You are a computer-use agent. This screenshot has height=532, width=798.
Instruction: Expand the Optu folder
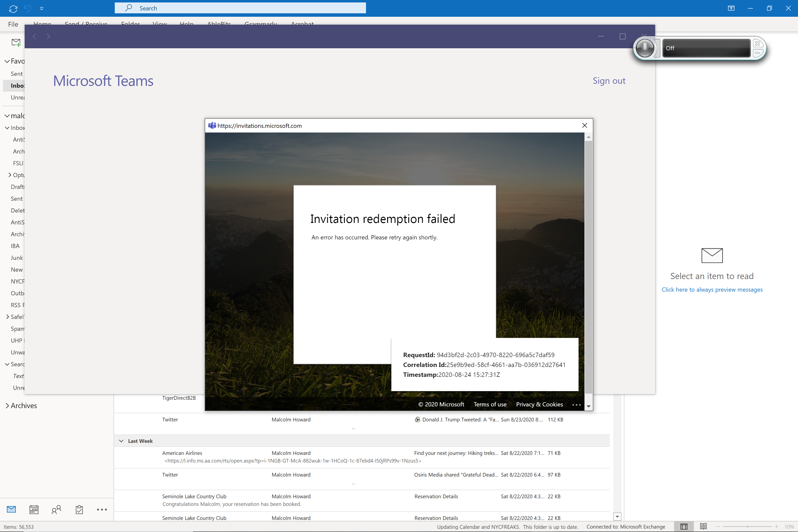pyautogui.click(x=10, y=175)
